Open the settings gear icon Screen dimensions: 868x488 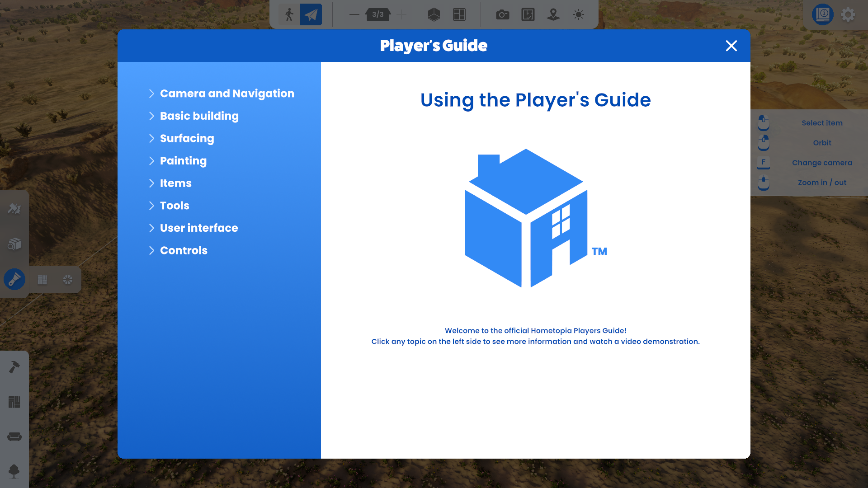(x=848, y=14)
